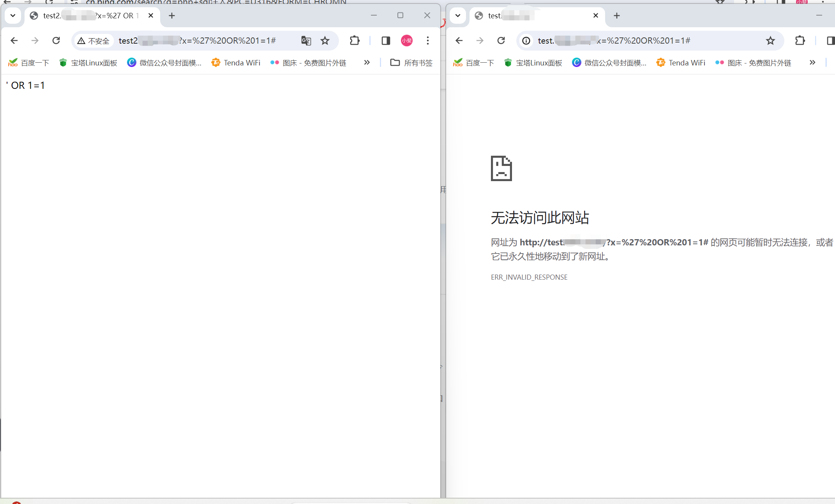Expand bookmarks overflow chevron in right window
Image resolution: width=835 pixels, height=504 pixels.
[x=812, y=62]
